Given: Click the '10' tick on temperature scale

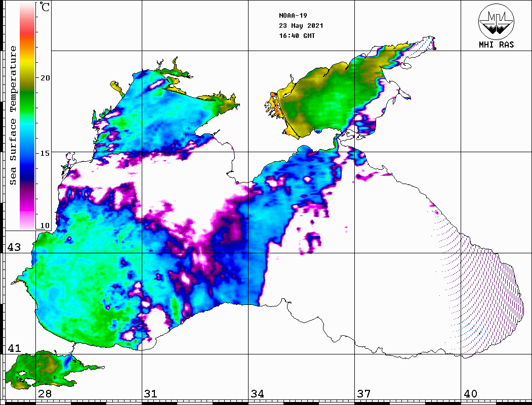Looking at the screenshot, I should [45, 226].
